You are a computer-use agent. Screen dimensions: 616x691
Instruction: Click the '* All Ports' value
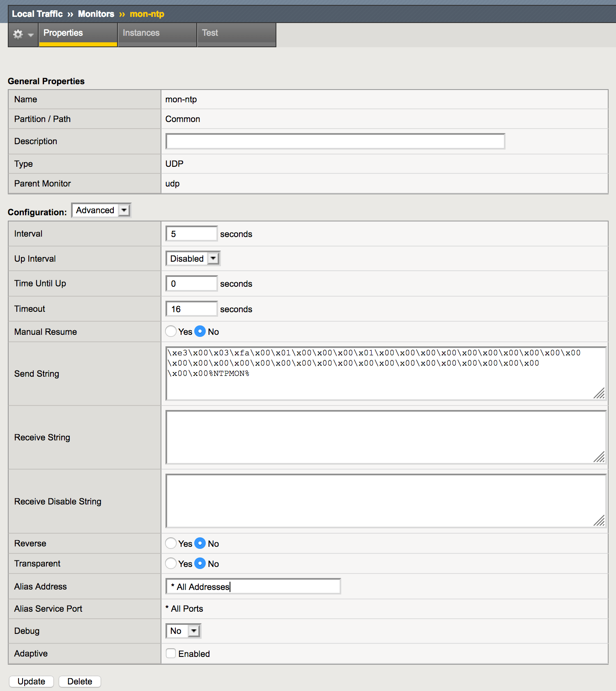click(x=184, y=609)
